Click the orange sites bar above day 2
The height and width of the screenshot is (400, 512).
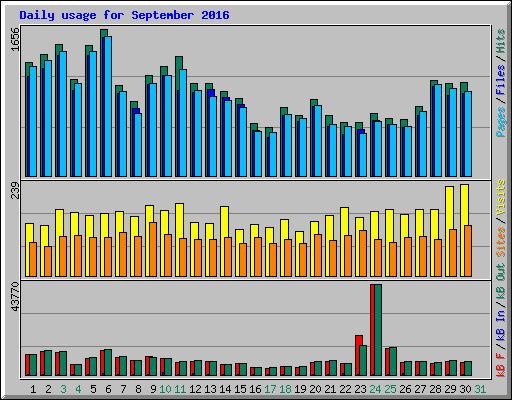point(48,261)
